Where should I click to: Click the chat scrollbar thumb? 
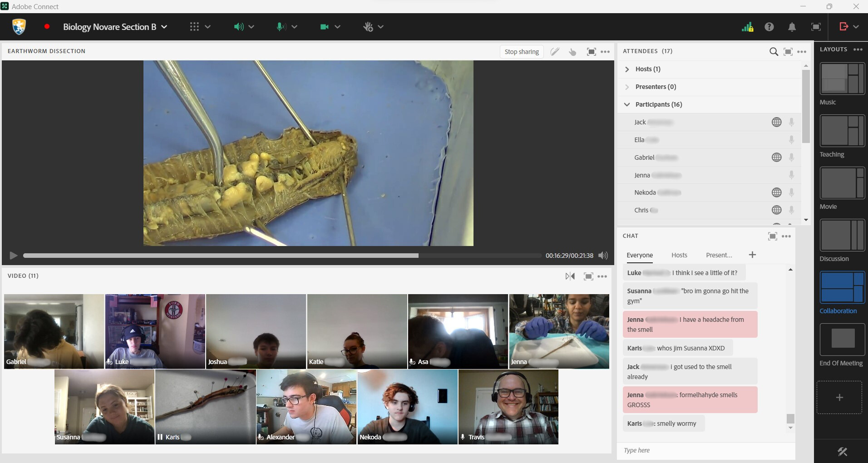[x=790, y=418]
